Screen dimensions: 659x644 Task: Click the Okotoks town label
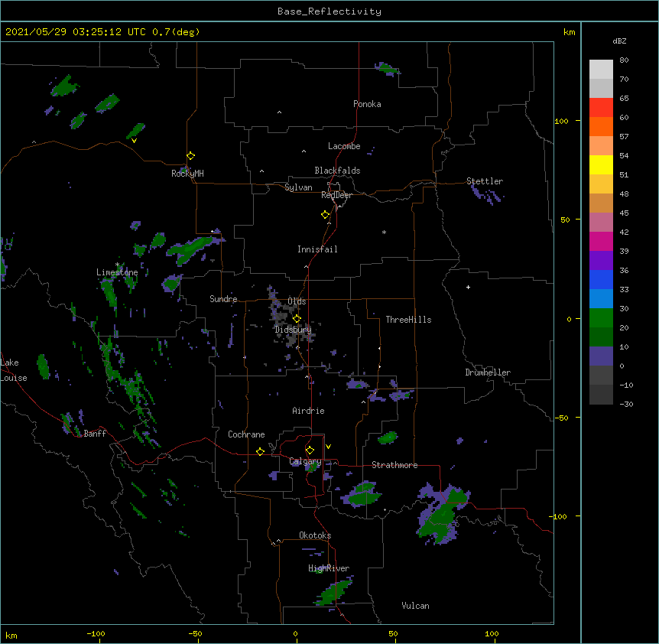[x=315, y=535]
